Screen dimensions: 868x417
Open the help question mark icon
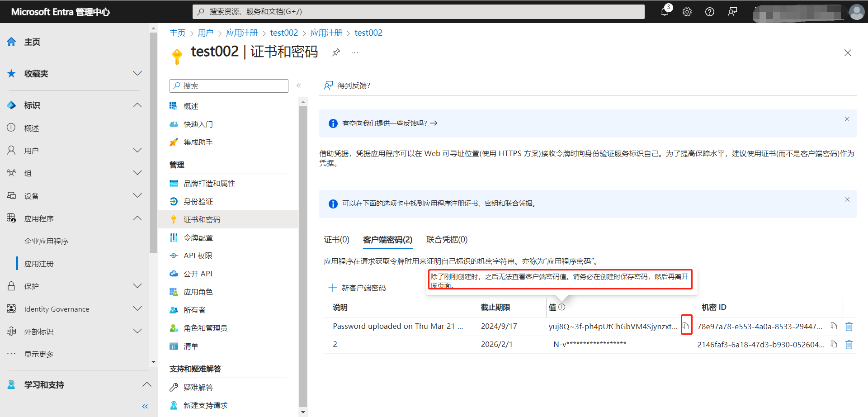coord(710,12)
